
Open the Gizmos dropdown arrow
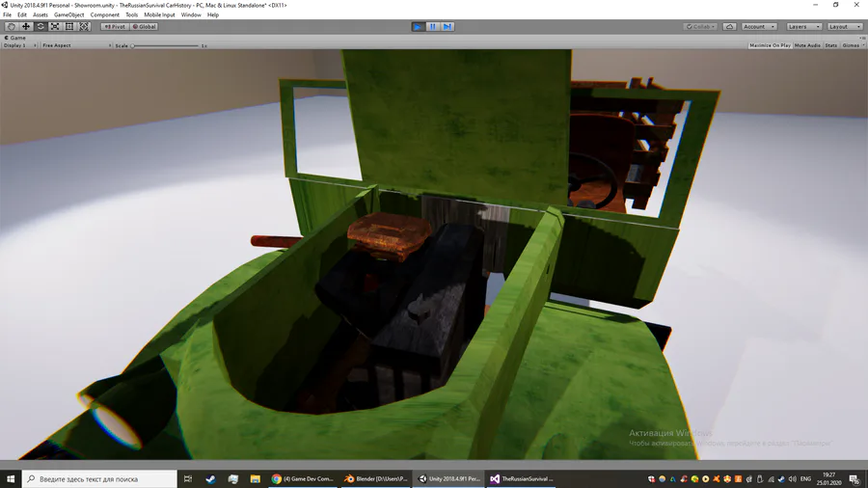[x=863, y=45]
